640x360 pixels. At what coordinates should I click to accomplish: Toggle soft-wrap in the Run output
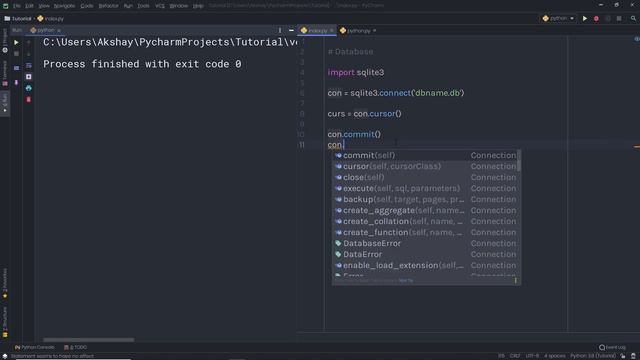(x=29, y=65)
